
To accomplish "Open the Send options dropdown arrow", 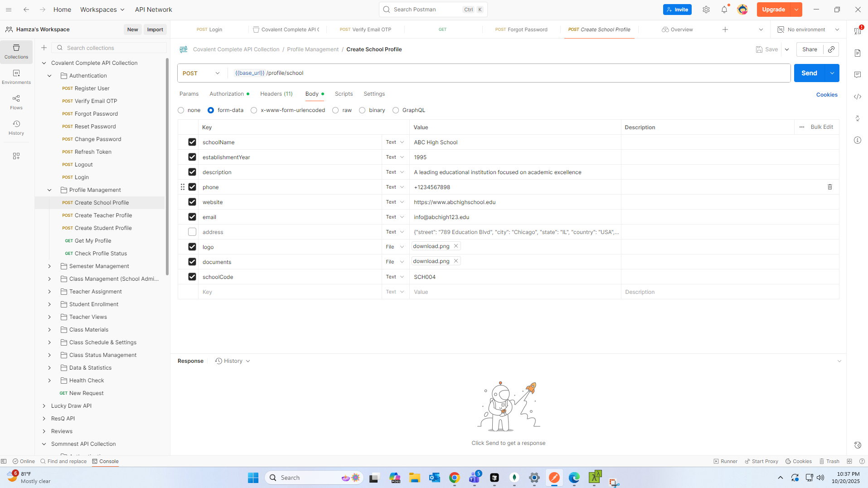I will point(832,73).
